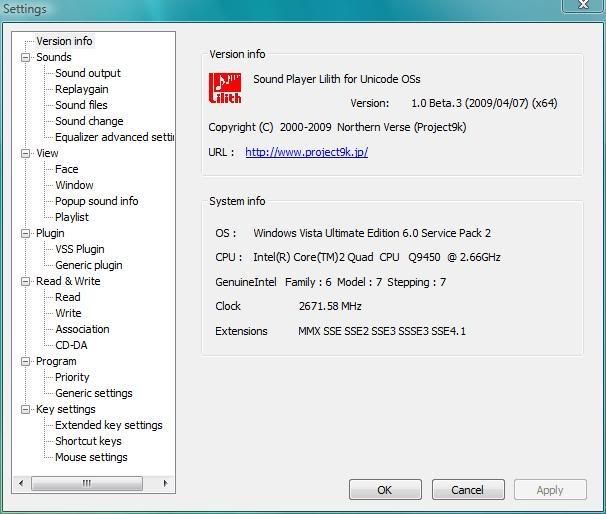Open Mouse settings page
This screenshot has width=606, height=514.
coord(91,457)
